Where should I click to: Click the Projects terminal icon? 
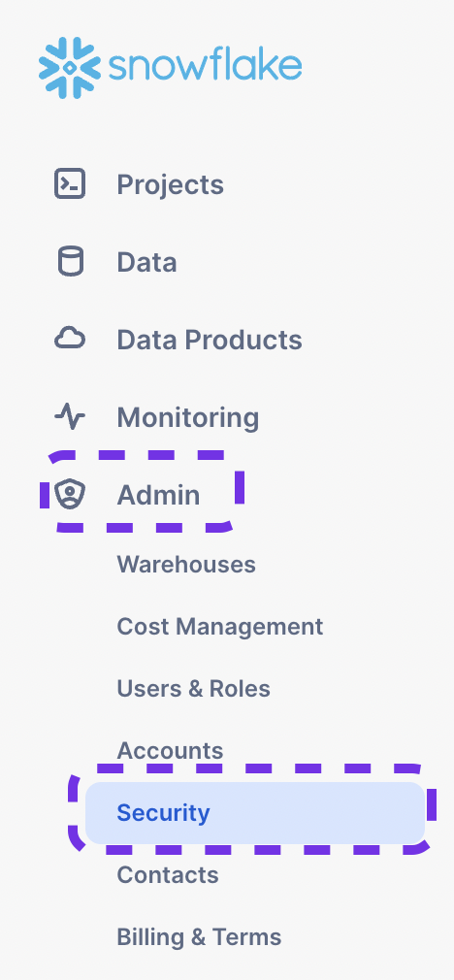[x=70, y=183]
